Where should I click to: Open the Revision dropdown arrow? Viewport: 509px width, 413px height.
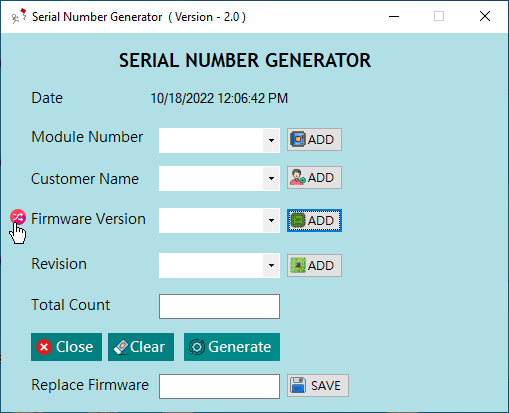point(271,265)
